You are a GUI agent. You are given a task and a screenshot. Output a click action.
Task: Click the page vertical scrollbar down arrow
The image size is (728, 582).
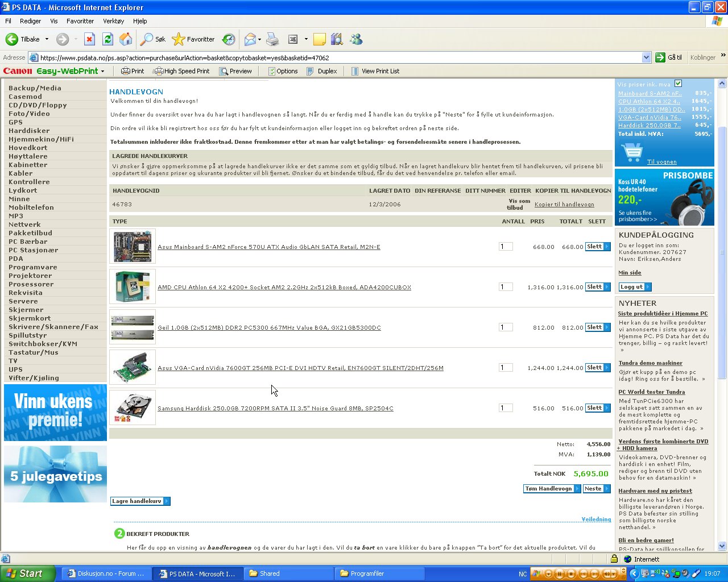[x=722, y=546]
